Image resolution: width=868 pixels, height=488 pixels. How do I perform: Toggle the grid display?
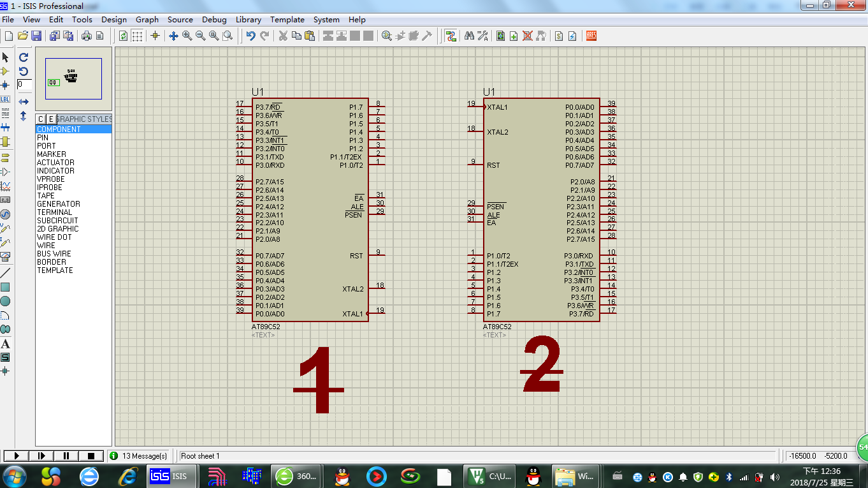137,36
